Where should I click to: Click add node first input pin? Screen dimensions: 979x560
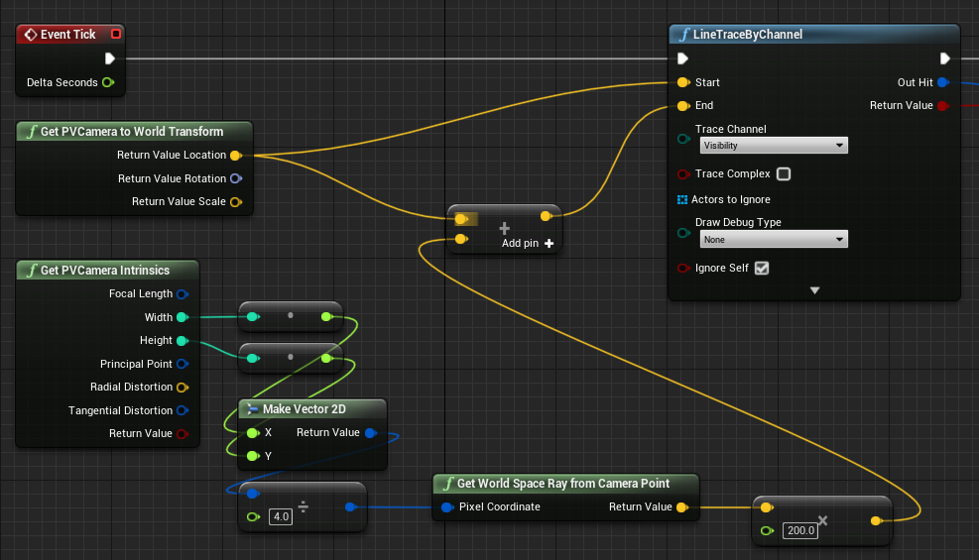point(461,219)
